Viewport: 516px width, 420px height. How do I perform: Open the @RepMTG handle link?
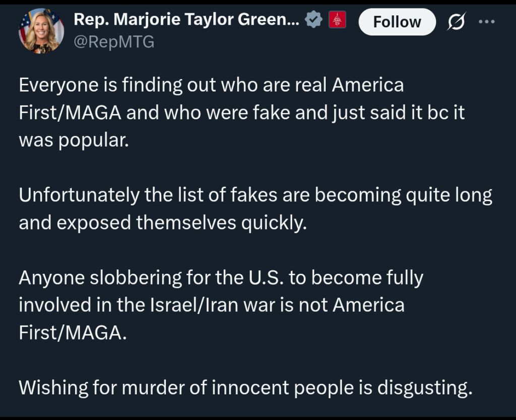pos(114,42)
